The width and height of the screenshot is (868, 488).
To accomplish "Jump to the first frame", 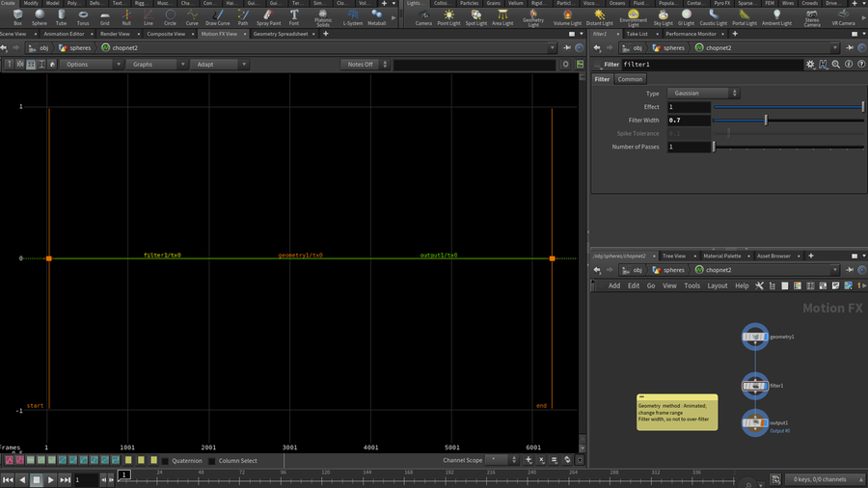I will pos(8,479).
